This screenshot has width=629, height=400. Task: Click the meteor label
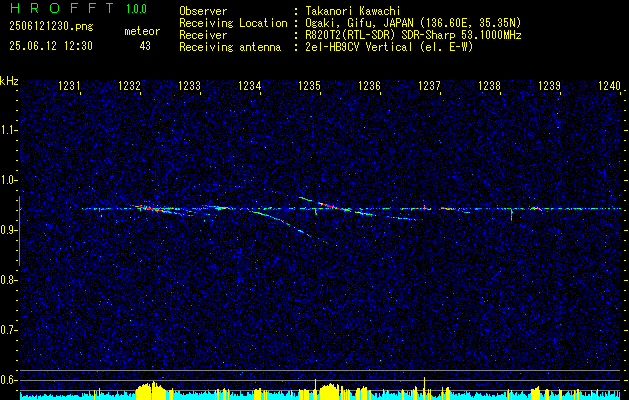click(142, 31)
